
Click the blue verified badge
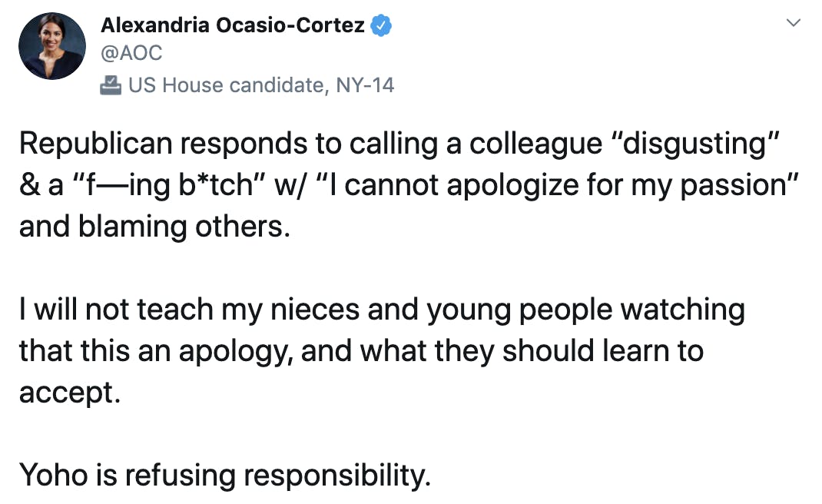(381, 25)
